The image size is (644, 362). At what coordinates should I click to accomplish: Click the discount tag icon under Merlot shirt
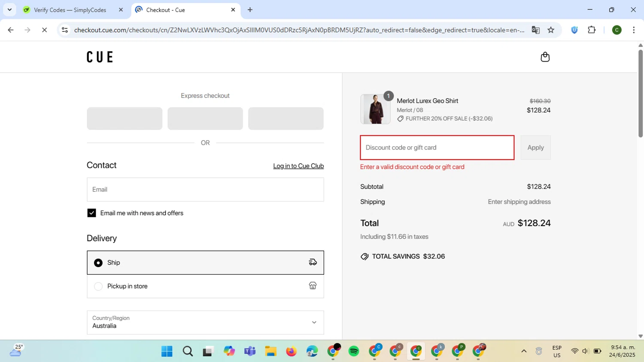pyautogui.click(x=400, y=119)
